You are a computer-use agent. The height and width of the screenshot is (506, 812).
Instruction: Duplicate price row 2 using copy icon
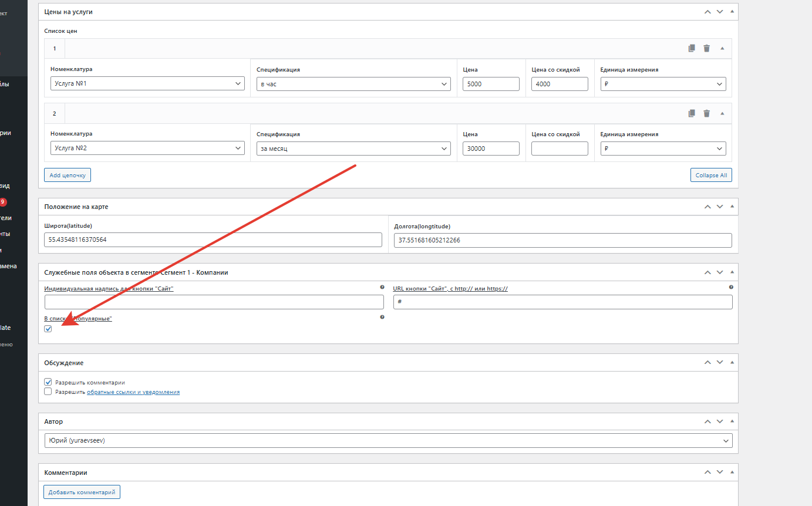click(x=692, y=113)
